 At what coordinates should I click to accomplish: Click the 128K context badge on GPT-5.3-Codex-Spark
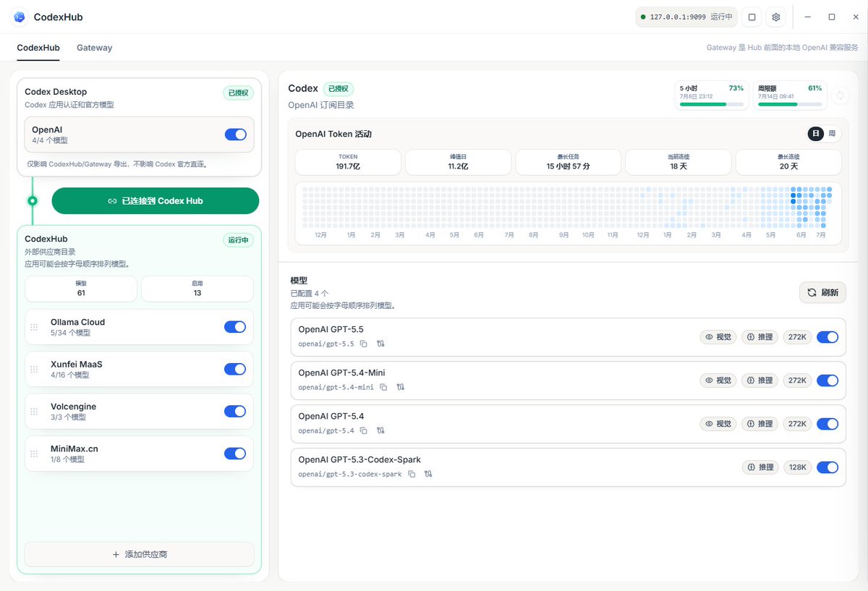pos(797,467)
